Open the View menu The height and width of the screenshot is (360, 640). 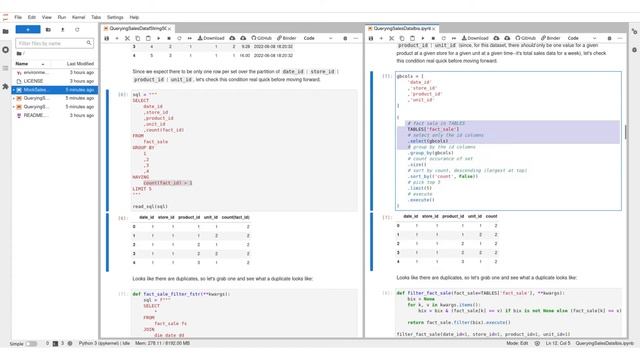pos(47,17)
